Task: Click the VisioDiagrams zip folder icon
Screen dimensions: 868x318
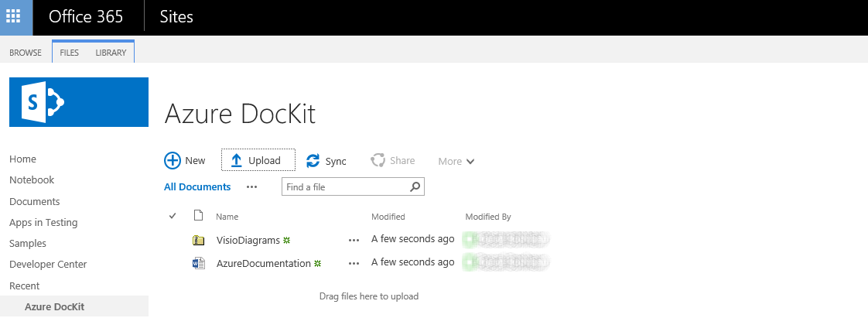Action: point(198,240)
